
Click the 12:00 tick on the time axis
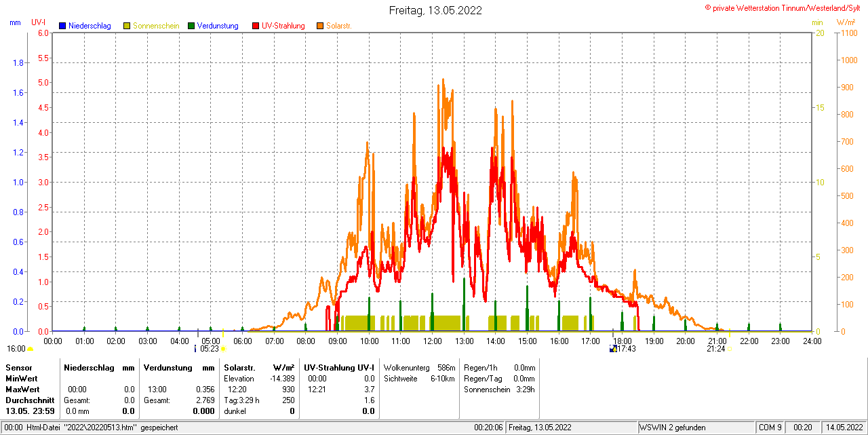coord(432,341)
